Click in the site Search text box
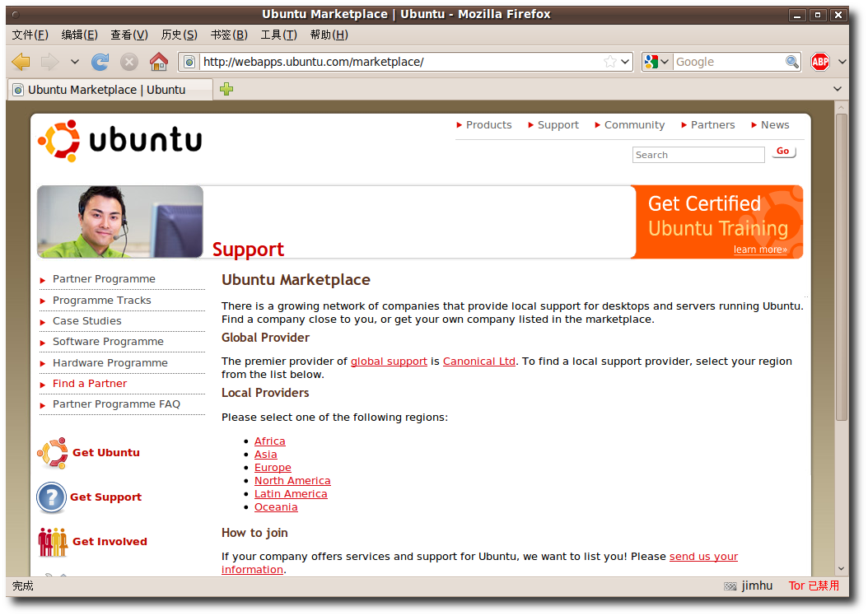The height and width of the screenshot is (616, 868). [698, 155]
